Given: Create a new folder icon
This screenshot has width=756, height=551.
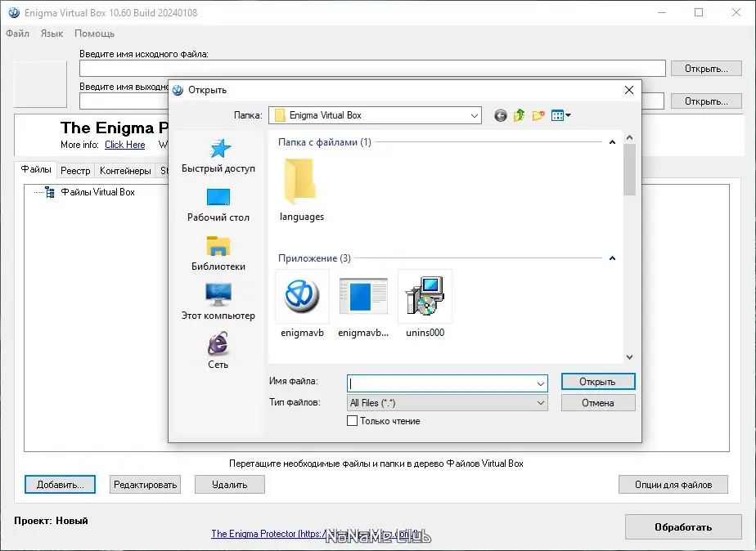Looking at the screenshot, I should pos(538,115).
